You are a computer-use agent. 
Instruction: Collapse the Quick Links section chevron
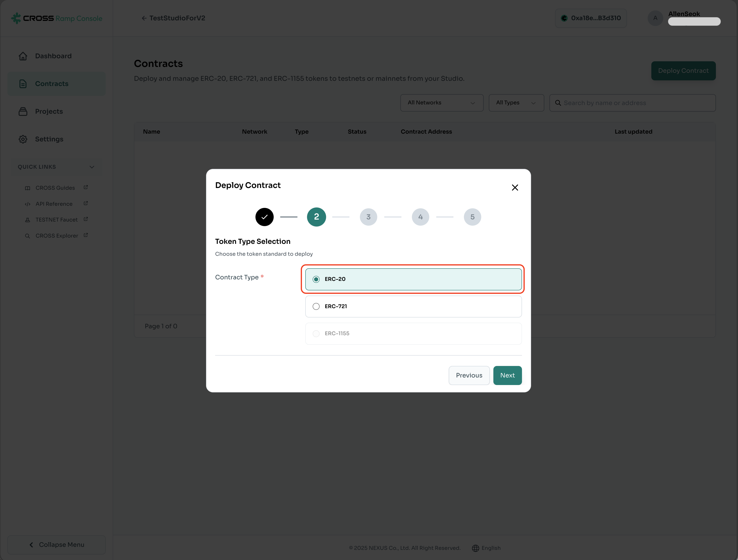(x=92, y=167)
